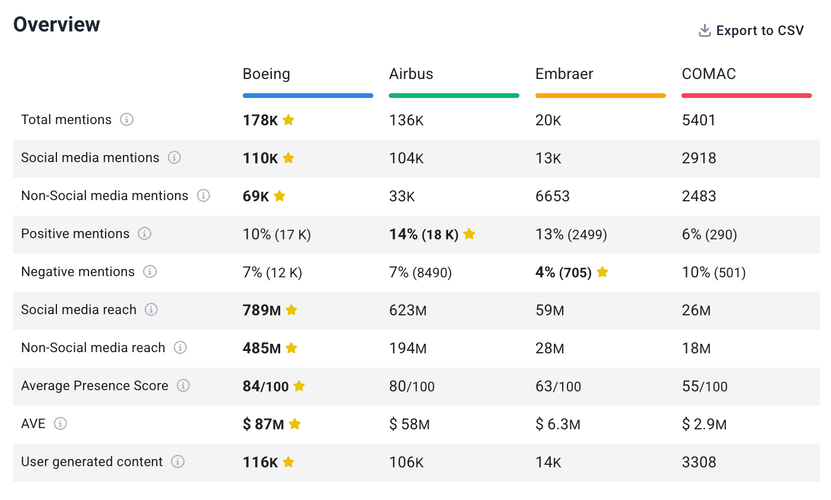
Task: Click the Export to CSV button
Action: point(750,31)
